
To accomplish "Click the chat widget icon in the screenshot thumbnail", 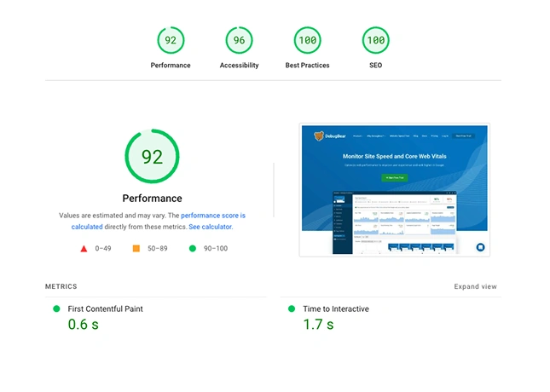I will pyautogui.click(x=480, y=247).
